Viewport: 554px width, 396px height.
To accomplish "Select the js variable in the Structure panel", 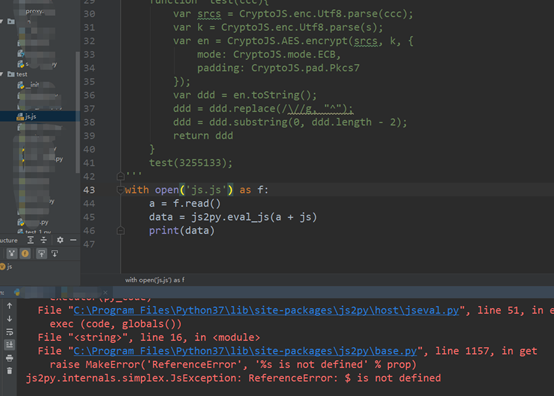I will point(6,267).
